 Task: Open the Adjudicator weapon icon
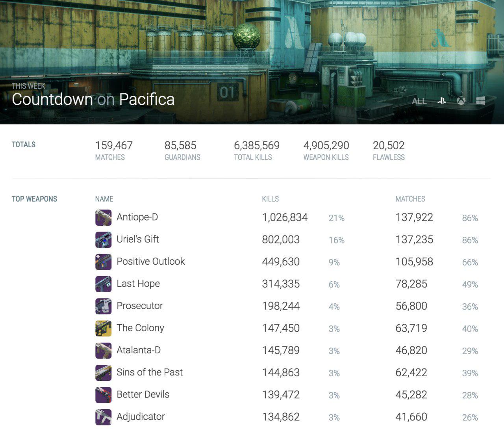coord(104,417)
